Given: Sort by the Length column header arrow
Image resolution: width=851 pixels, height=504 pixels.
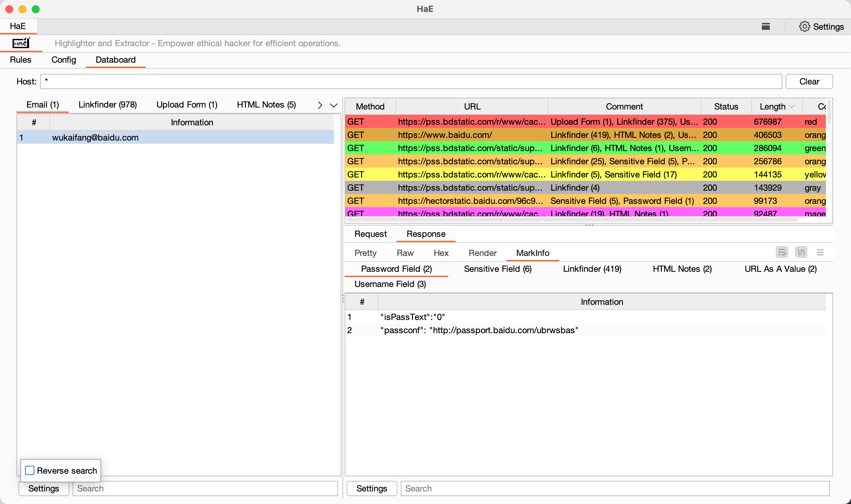Looking at the screenshot, I should (792, 106).
